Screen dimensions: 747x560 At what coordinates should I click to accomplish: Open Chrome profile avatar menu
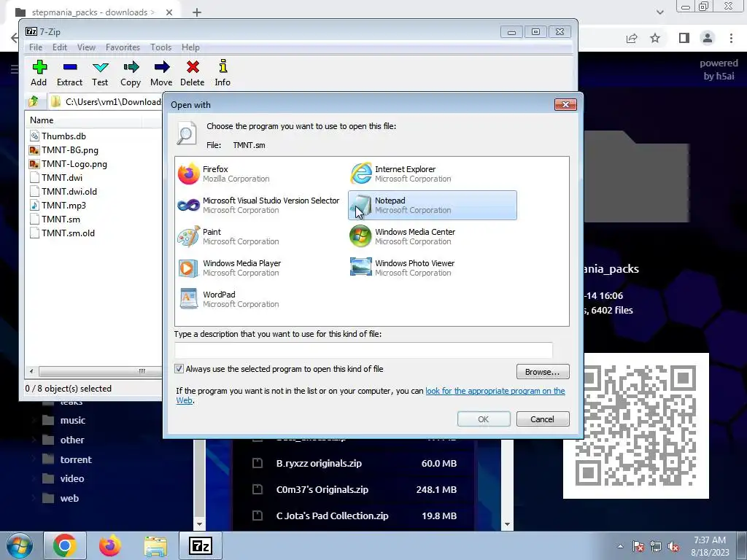(708, 38)
